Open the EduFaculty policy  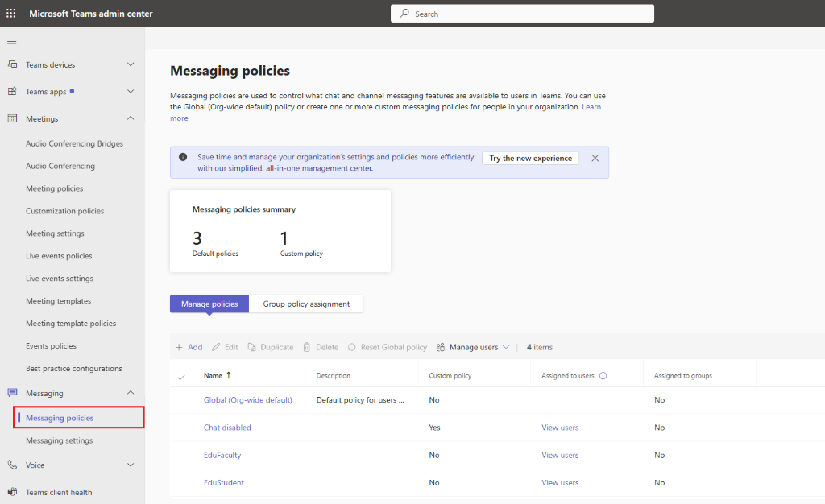pyautogui.click(x=222, y=455)
